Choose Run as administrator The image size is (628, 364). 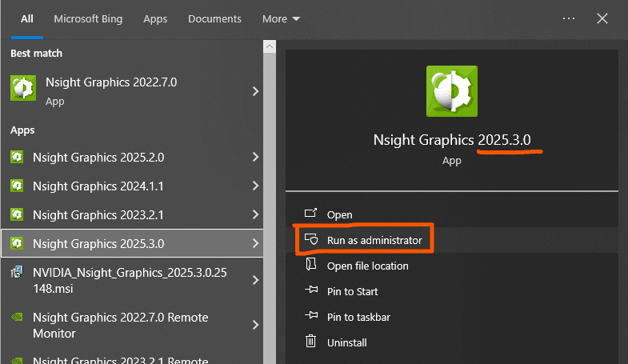pyautogui.click(x=374, y=240)
